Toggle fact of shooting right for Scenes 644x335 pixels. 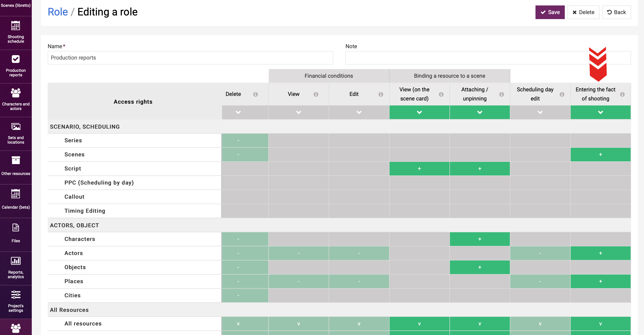click(x=600, y=155)
